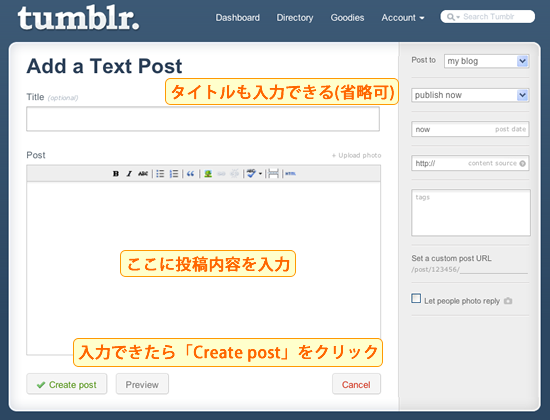550x420 pixels.
Task: Click the Preview button
Action: tap(142, 384)
